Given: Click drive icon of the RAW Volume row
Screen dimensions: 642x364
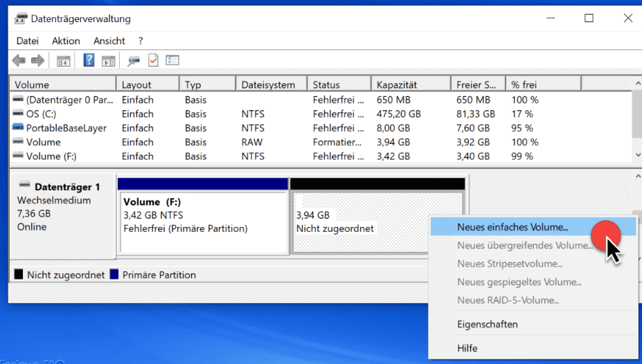Looking at the screenshot, I should (18, 141).
